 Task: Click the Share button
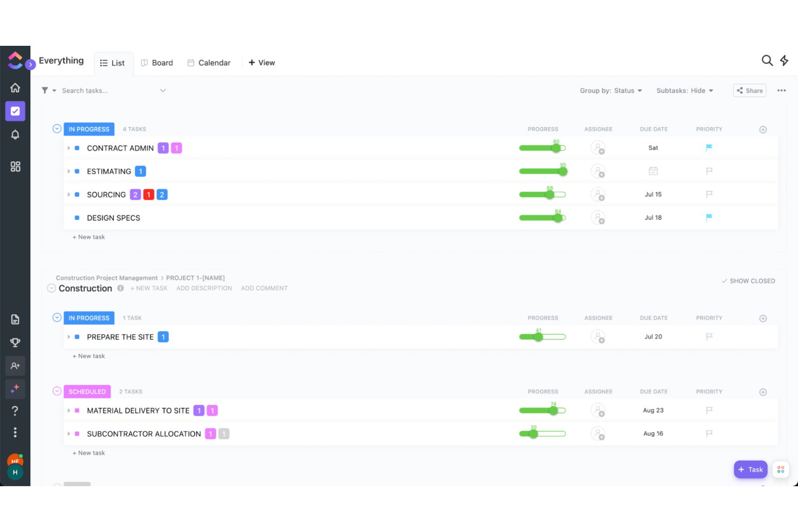[749, 91]
